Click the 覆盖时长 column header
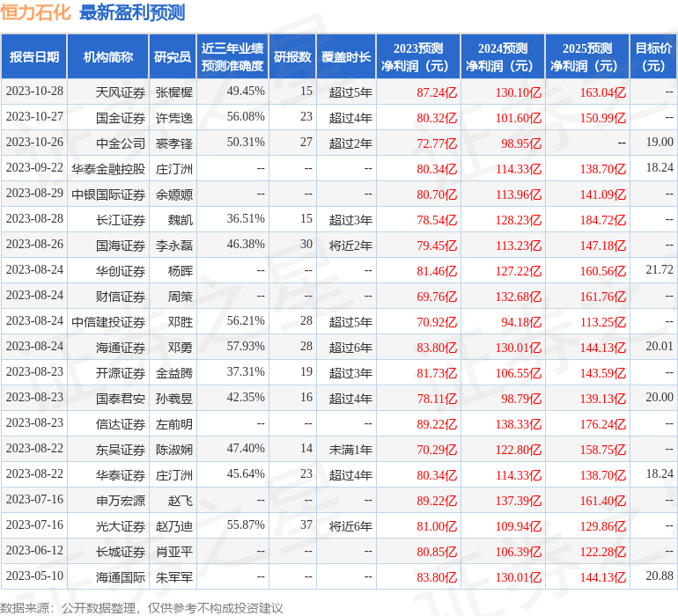678x616 pixels. (x=346, y=56)
